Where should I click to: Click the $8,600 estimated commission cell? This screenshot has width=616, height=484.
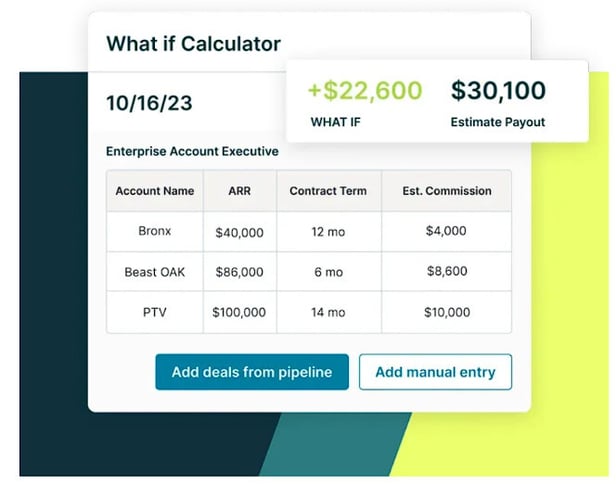point(446,272)
